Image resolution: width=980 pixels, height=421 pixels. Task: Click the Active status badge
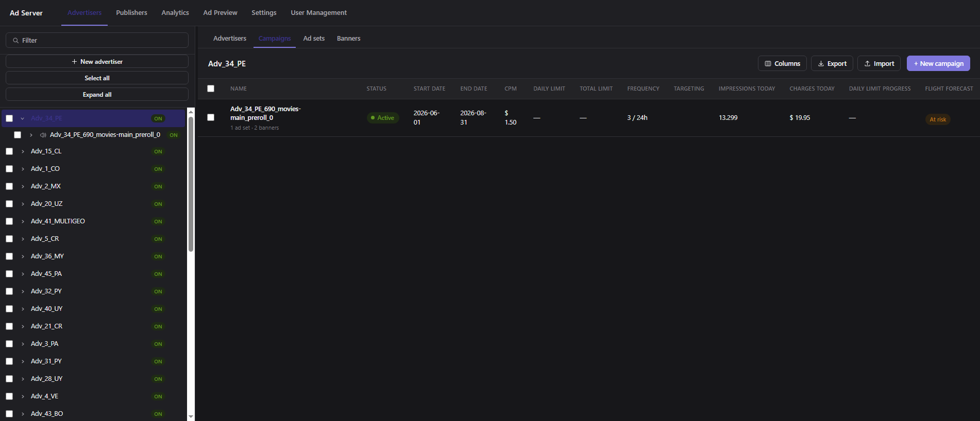(383, 118)
